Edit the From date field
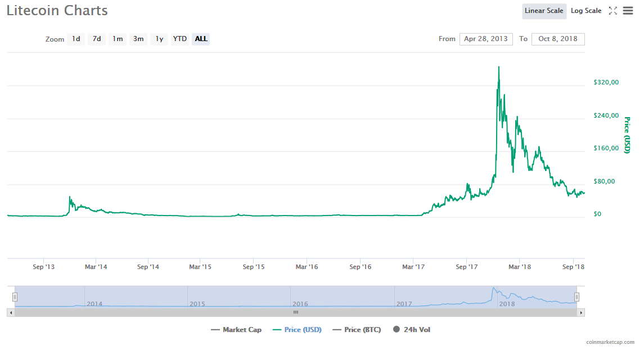This screenshot has height=354, width=644. click(x=486, y=39)
